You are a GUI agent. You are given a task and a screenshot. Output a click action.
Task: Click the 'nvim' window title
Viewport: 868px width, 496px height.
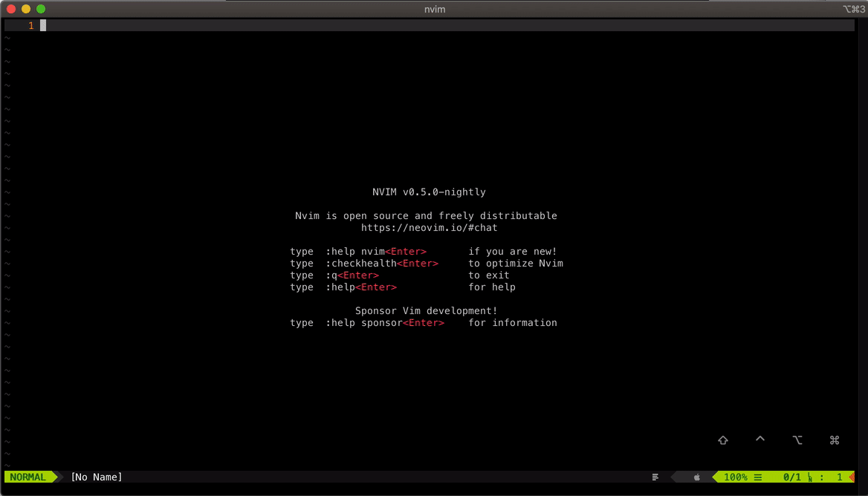pos(435,10)
